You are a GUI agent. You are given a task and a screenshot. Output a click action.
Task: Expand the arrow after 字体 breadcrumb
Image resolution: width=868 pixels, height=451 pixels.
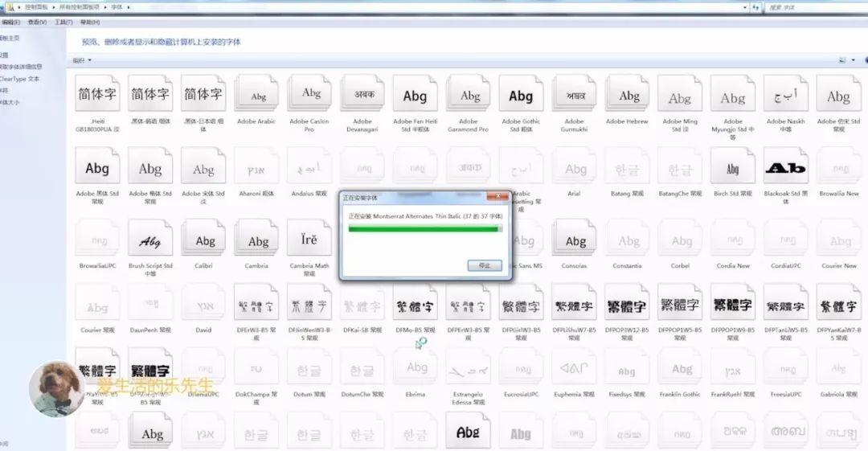129,7
